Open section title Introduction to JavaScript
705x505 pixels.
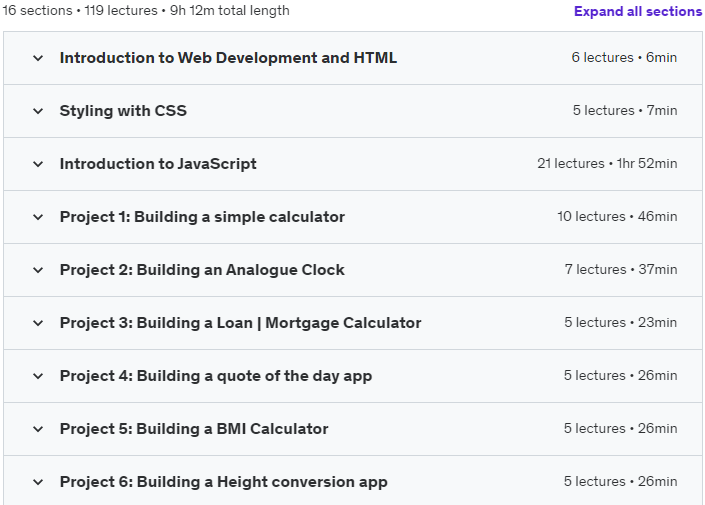pyautogui.click(x=158, y=164)
